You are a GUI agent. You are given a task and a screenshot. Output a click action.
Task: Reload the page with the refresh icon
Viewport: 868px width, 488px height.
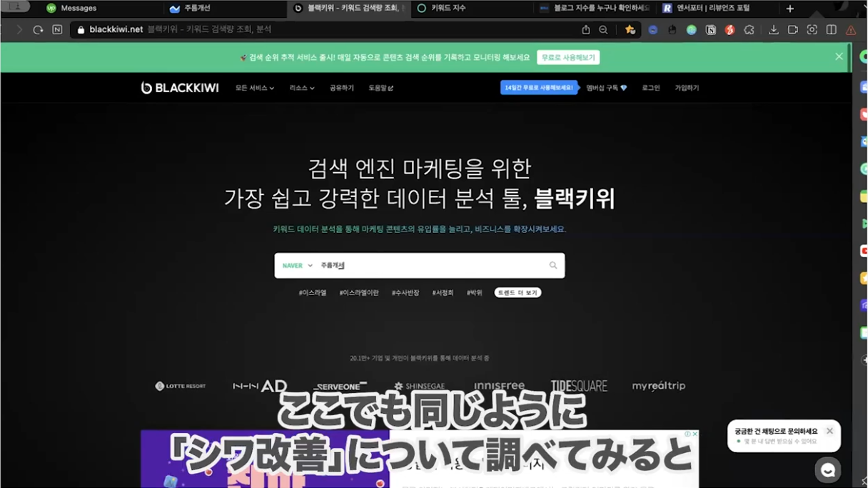(x=38, y=30)
